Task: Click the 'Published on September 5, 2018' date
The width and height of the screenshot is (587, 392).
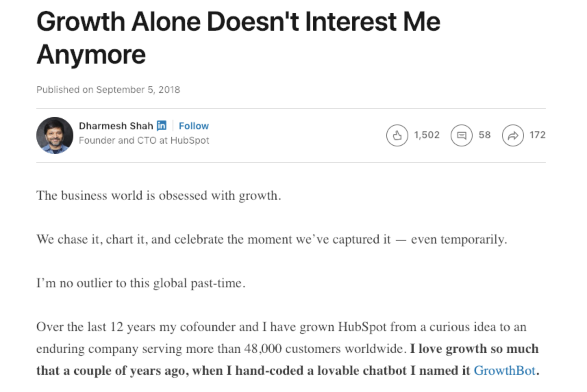Action: click(108, 90)
